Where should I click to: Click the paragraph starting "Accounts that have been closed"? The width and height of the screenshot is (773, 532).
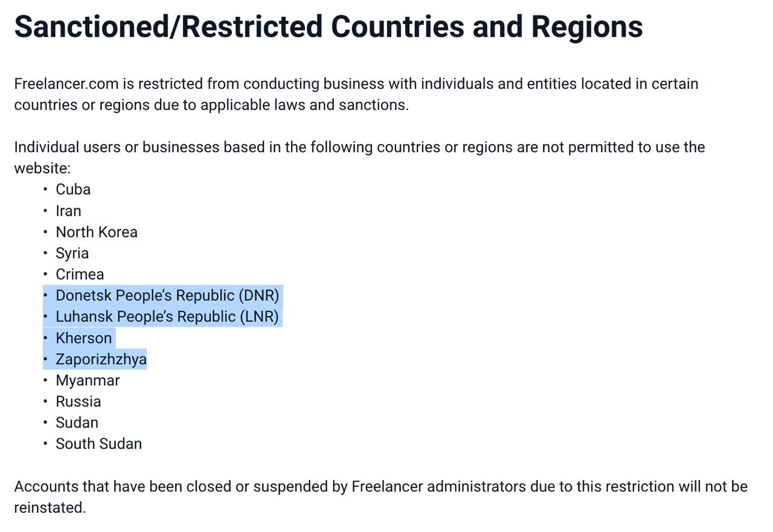click(x=380, y=487)
